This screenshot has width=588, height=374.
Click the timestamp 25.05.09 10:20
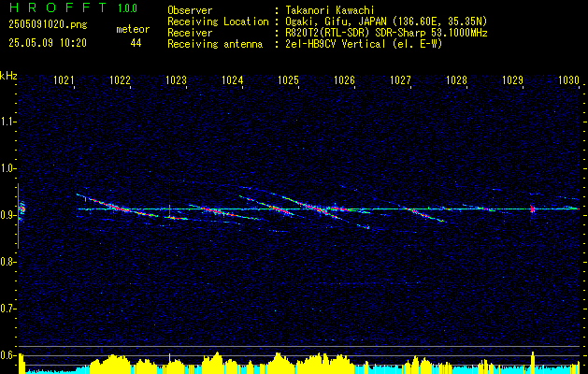48,43
